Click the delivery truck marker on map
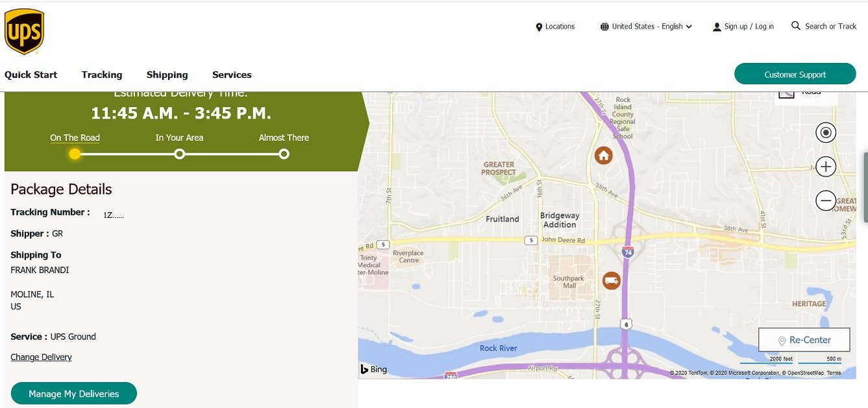 [x=611, y=281]
